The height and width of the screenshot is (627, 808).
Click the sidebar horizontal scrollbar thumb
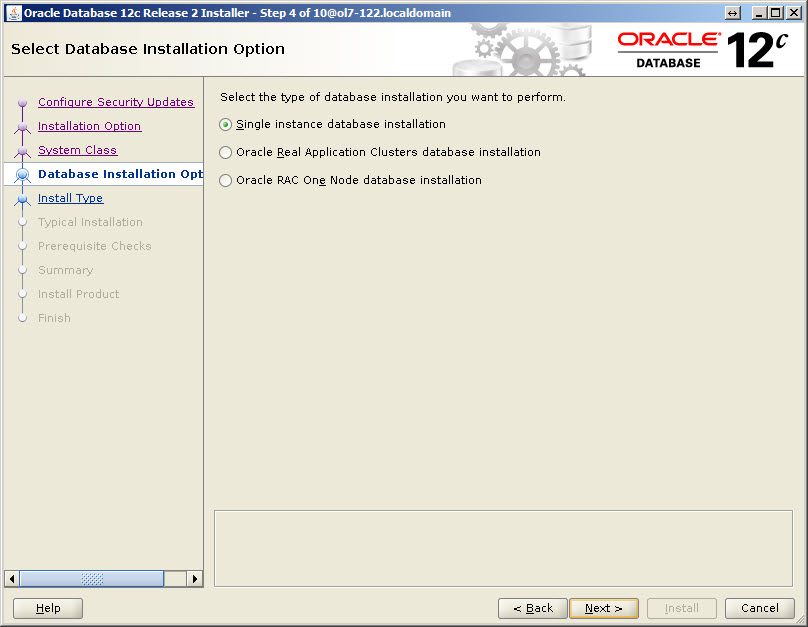click(92, 579)
